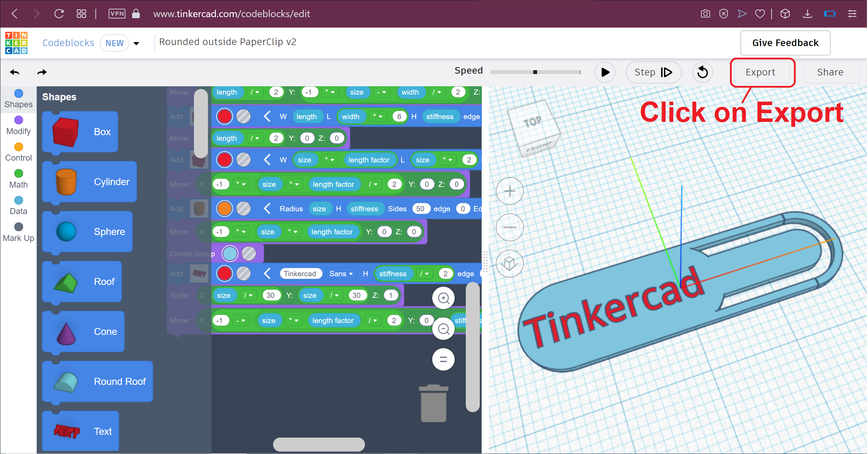Image resolution: width=868 pixels, height=454 pixels.
Task: Expand the Codeblocks version dropdown arrow
Action: tap(136, 43)
